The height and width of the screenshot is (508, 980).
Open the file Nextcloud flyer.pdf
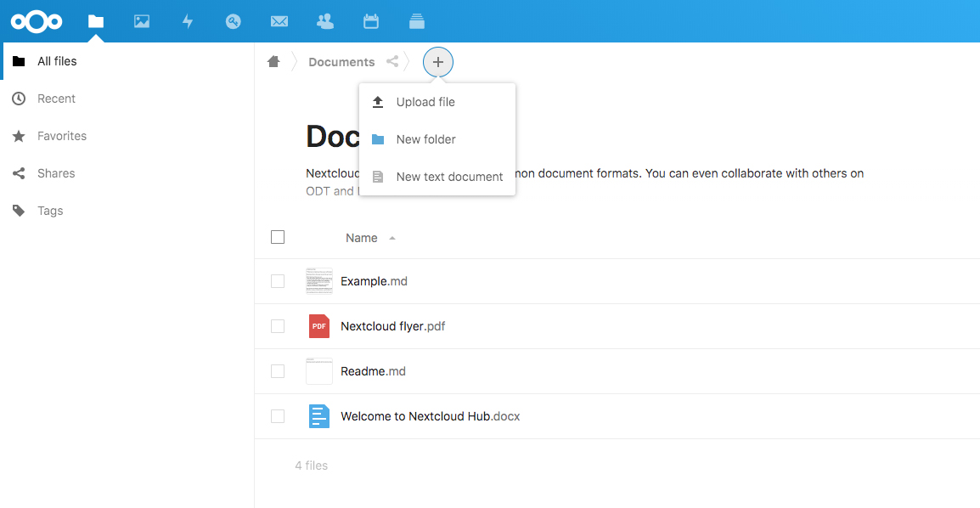point(393,326)
